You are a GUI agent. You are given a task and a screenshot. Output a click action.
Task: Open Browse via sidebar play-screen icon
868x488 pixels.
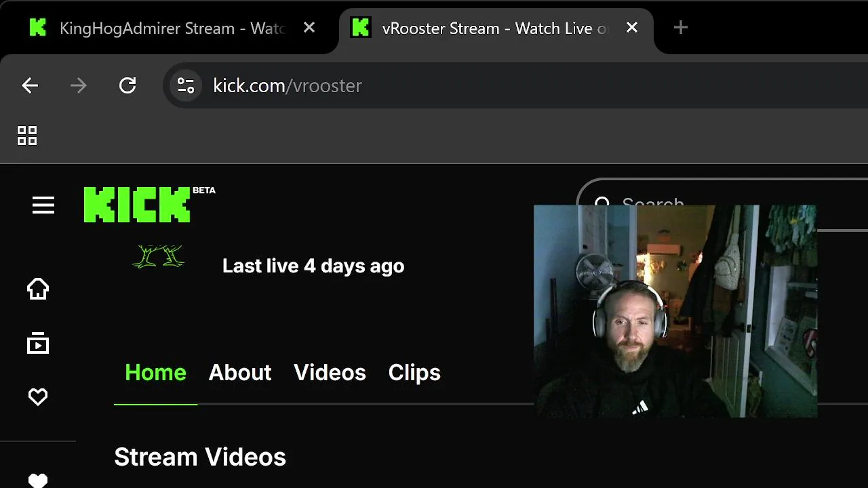[38, 343]
